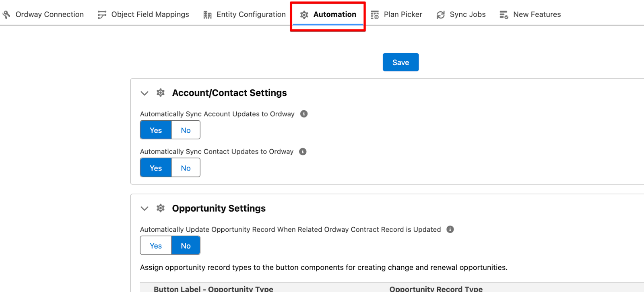644x292 pixels.
Task: Click the gear icon on the Automation tab
Action: click(304, 15)
